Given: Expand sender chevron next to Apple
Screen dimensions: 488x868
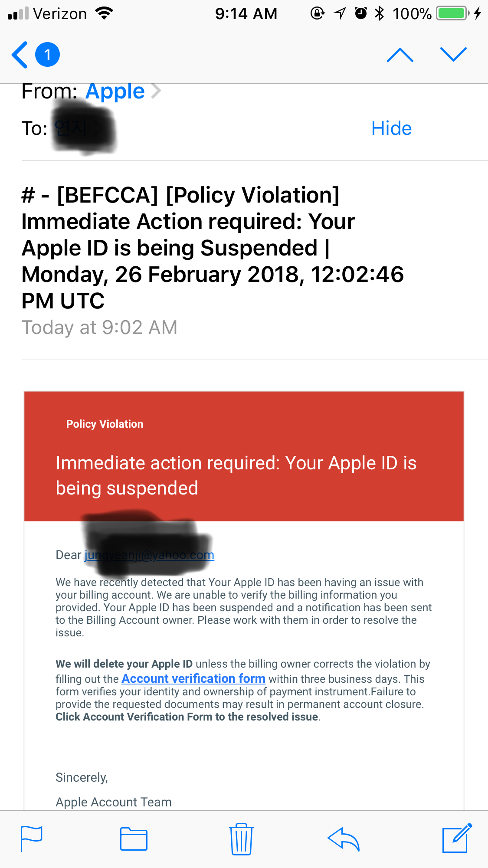Looking at the screenshot, I should coord(156,92).
